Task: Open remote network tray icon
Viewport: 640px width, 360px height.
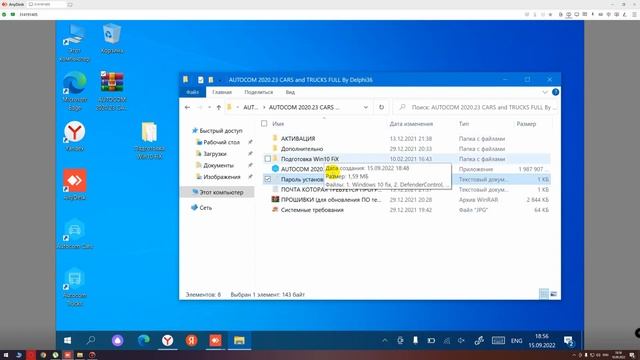Action: [447, 340]
